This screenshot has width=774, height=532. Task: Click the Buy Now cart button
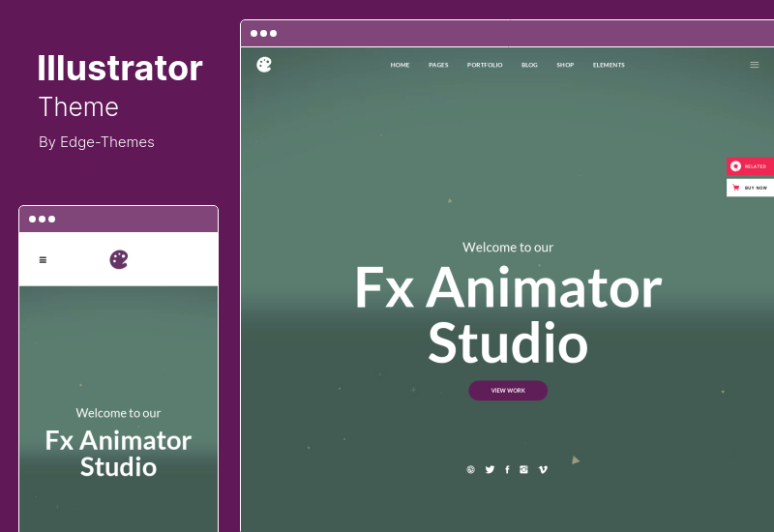[x=750, y=188]
